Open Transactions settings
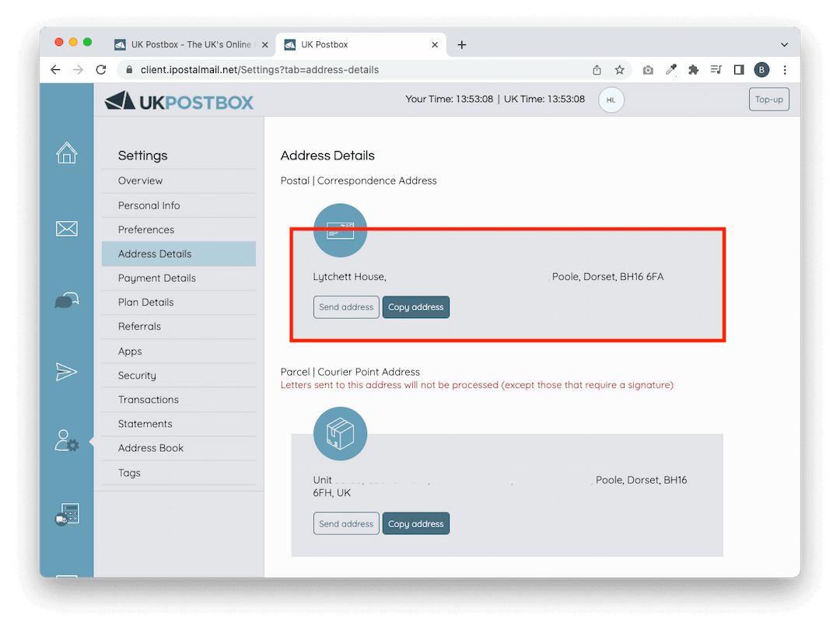 pos(178,399)
